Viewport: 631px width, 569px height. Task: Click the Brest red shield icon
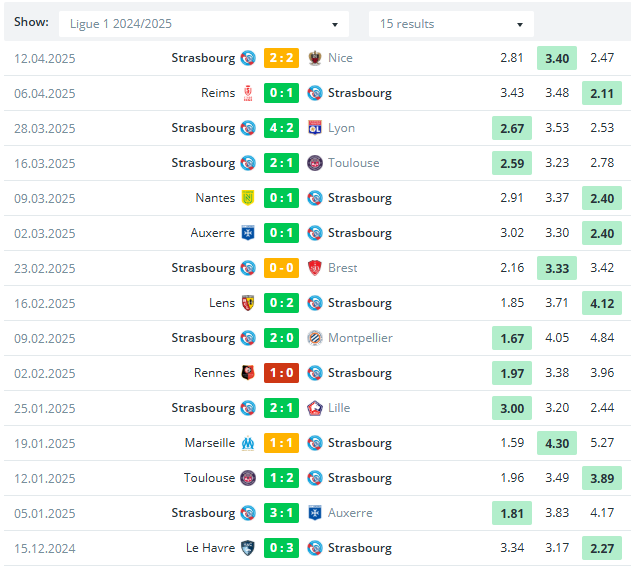(x=315, y=268)
